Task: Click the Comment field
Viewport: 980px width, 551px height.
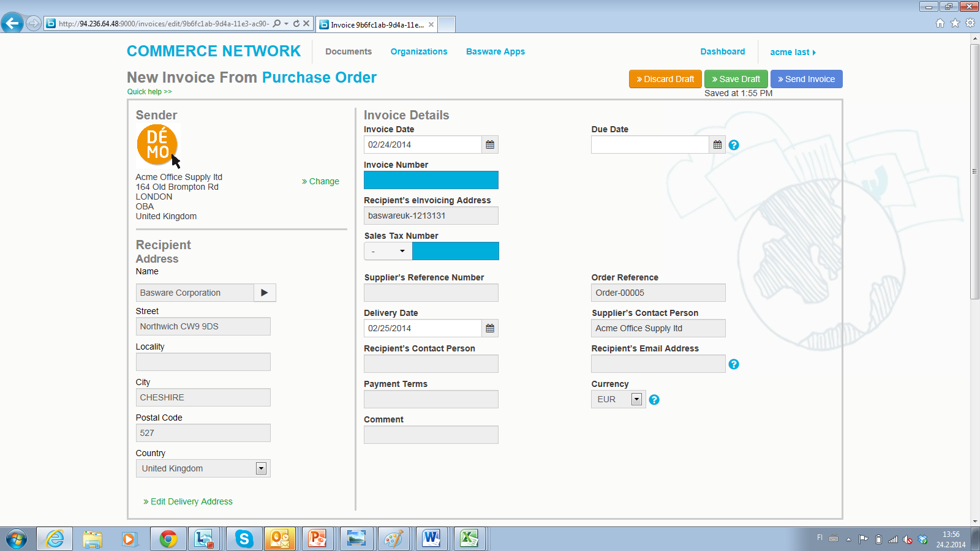Action: point(431,435)
